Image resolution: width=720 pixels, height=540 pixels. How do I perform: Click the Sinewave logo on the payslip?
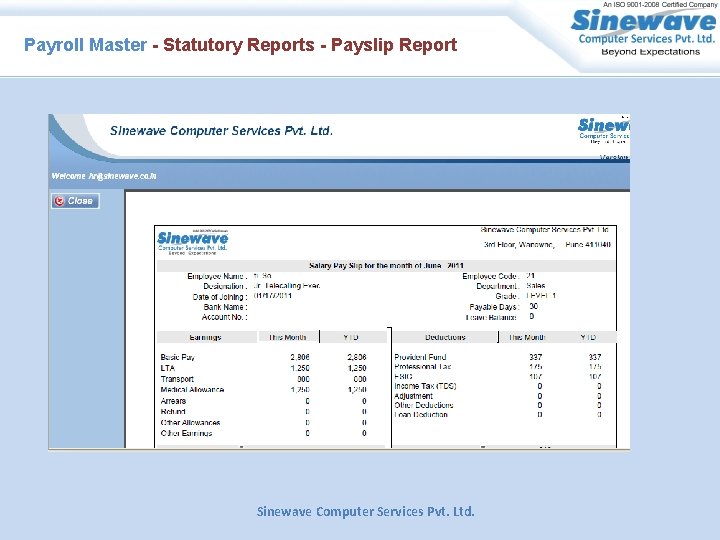[192, 242]
